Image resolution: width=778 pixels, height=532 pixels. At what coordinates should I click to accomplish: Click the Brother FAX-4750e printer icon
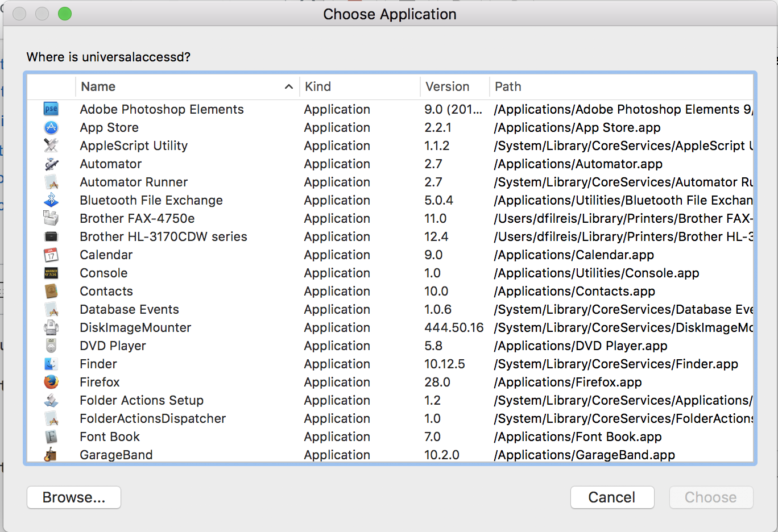(x=51, y=218)
